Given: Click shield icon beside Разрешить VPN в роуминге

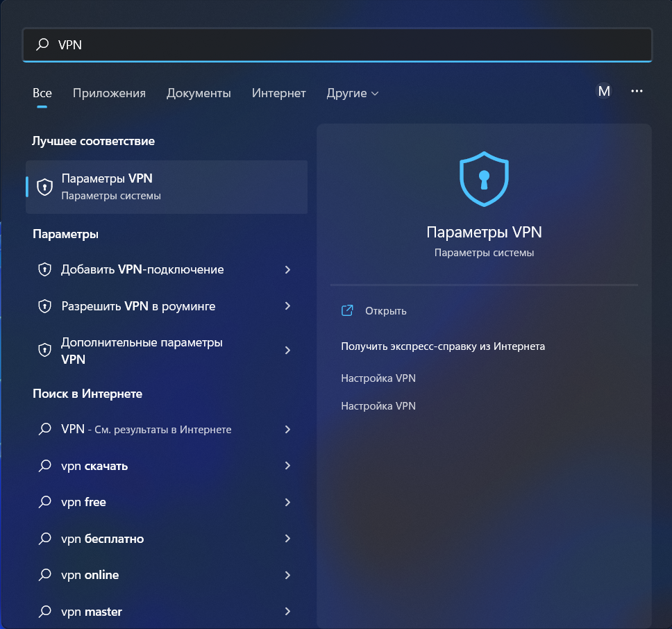Looking at the screenshot, I should [44, 306].
